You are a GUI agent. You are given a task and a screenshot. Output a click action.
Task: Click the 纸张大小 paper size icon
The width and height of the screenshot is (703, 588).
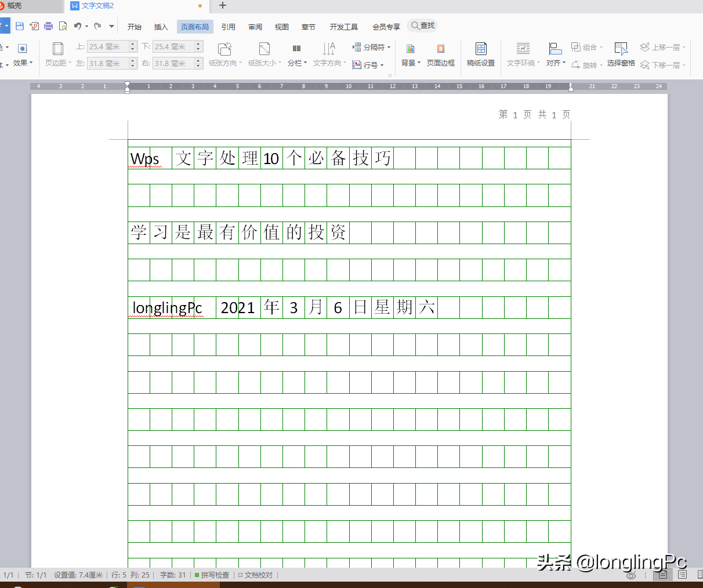[264, 49]
